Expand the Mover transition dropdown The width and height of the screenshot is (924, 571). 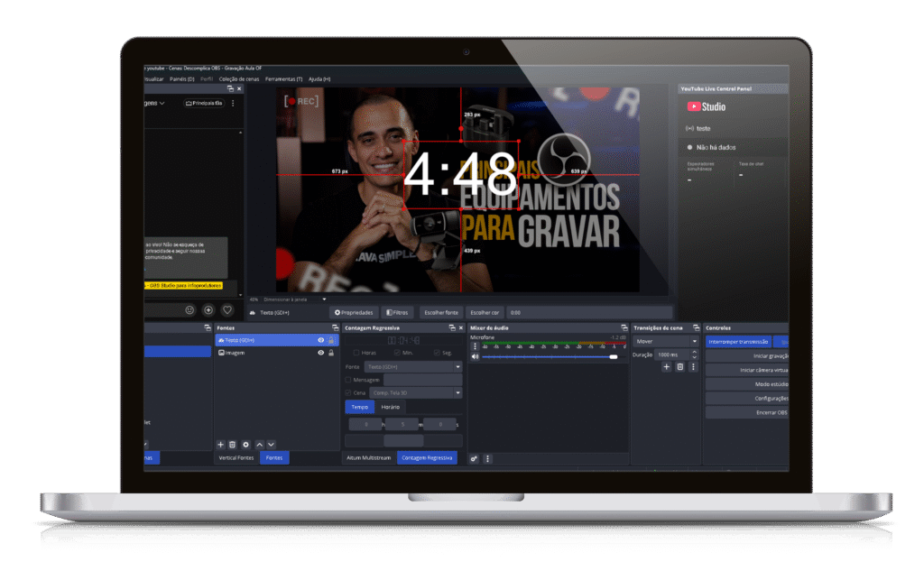point(666,342)
